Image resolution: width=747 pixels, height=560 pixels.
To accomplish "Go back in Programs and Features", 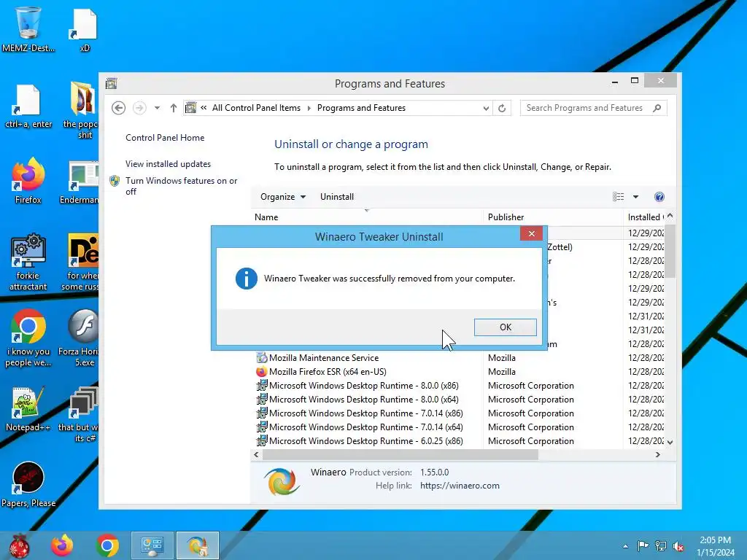I will pos(119,108).
